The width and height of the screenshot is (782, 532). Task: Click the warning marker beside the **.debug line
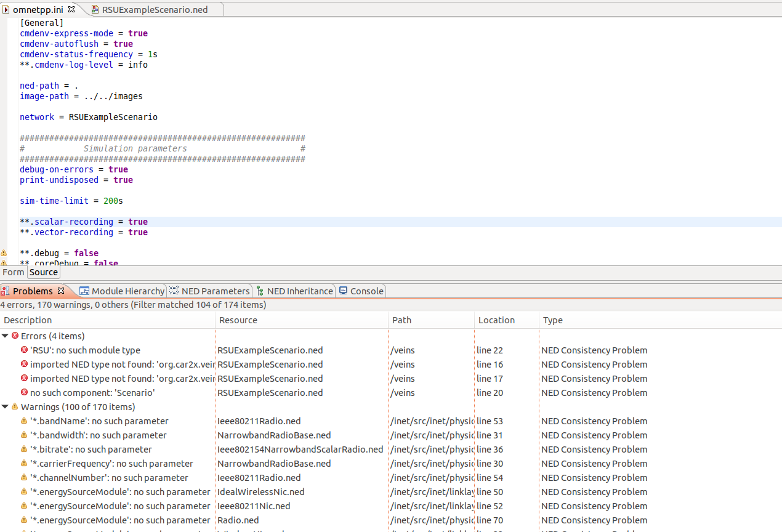(x=4, y=253)
